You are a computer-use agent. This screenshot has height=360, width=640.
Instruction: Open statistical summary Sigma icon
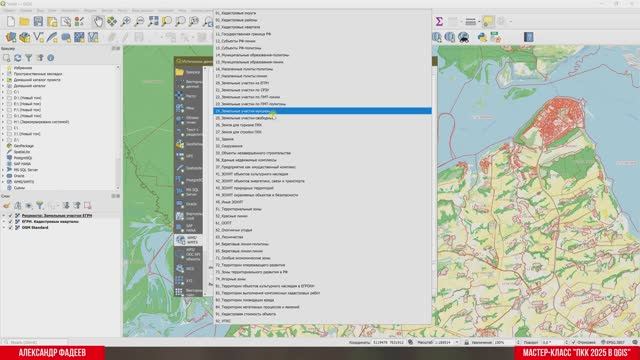(439, 22)
